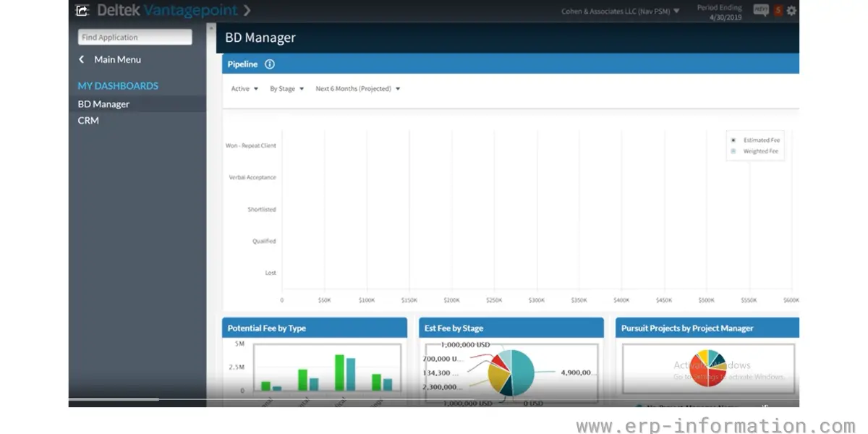Click MY DASHBOARDS heading
The height and width of the screenshot is (434, 868).
tap(118, 85)
